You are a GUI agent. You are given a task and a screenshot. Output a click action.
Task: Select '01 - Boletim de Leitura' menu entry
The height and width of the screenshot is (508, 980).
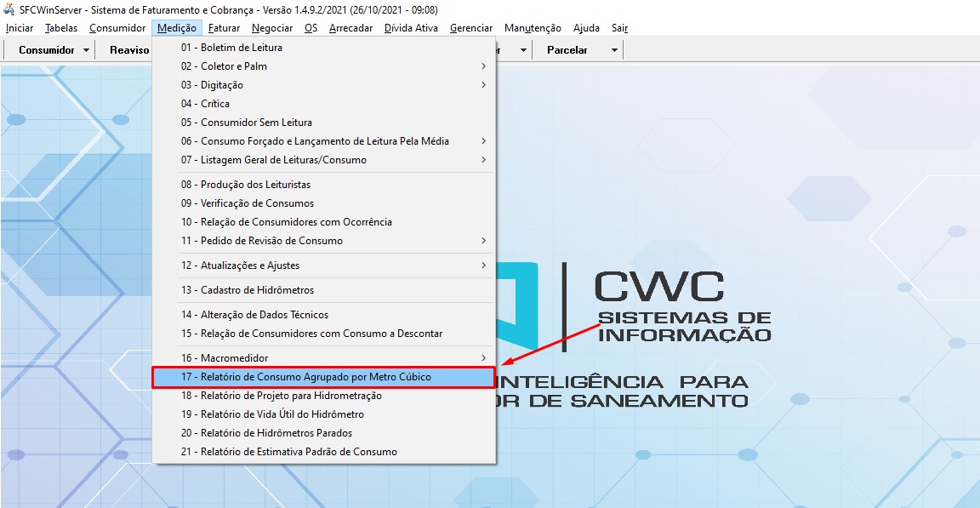pyautogui.click(x=231, y=48)
